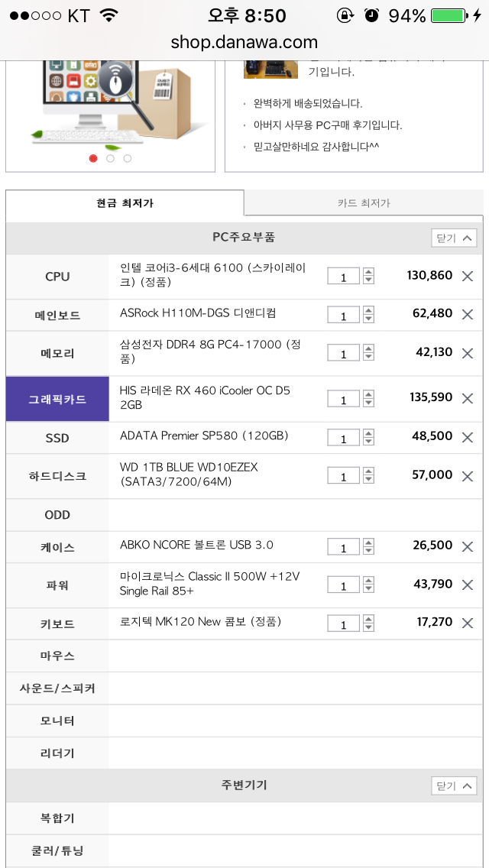Switch to the second banner slide dot
The height and width of the screenshot is (868, 489).
click(110, 158)
